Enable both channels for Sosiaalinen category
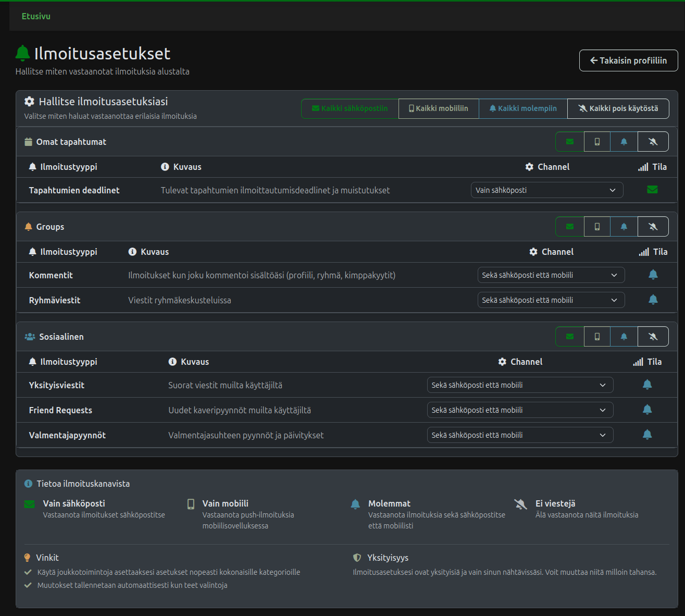685x616 pixels. pos(624,337)
